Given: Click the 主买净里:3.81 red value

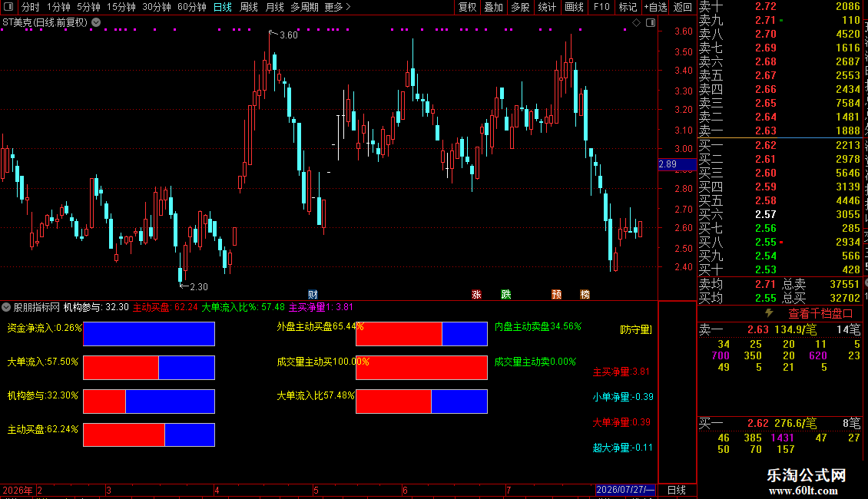Looking at the screenshot, I should coord(621,372).
